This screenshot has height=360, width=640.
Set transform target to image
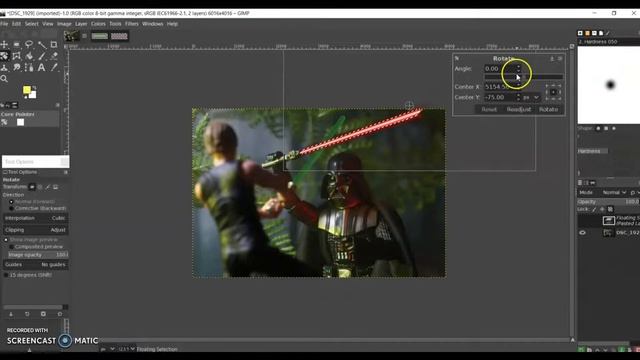pyautogui.click(x=56, y=187)
